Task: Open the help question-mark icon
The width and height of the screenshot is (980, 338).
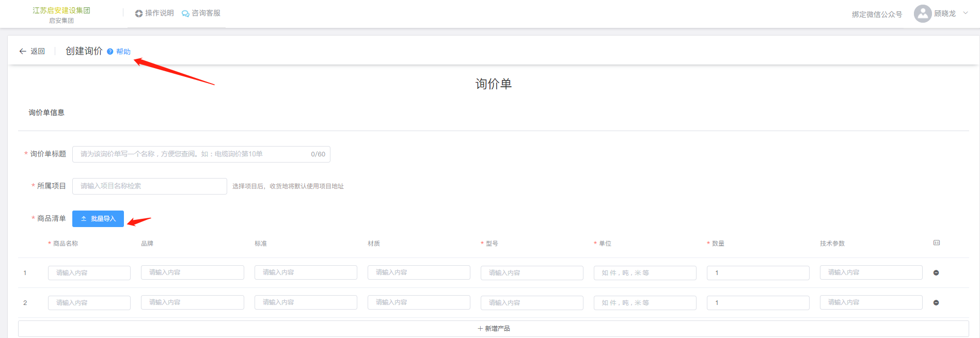Action: click(x=110, y=52)
